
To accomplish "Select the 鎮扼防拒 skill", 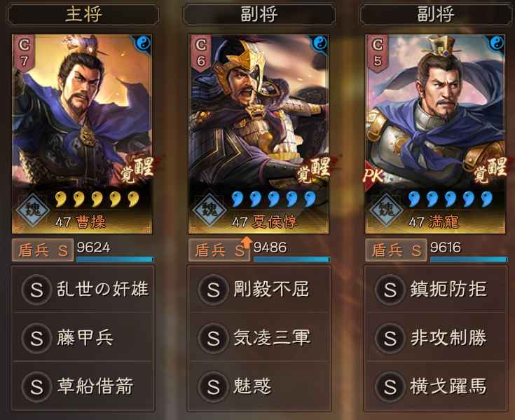I will (436, 289).
